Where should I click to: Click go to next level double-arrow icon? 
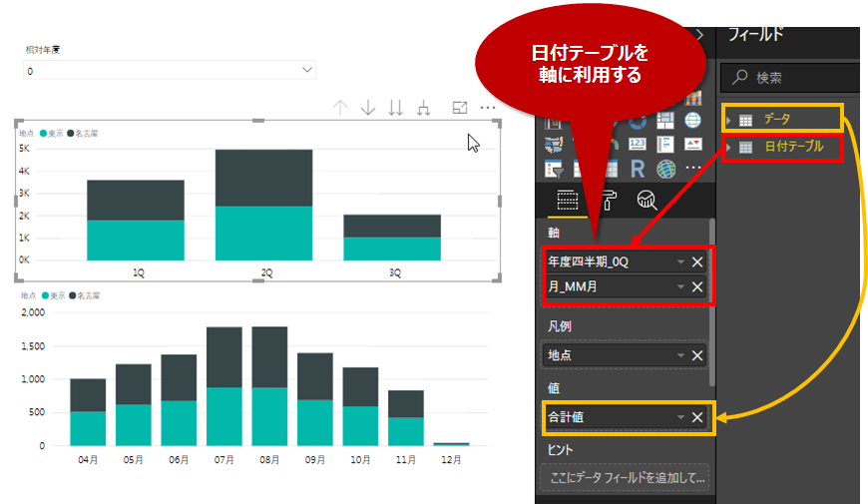point(395,108)
